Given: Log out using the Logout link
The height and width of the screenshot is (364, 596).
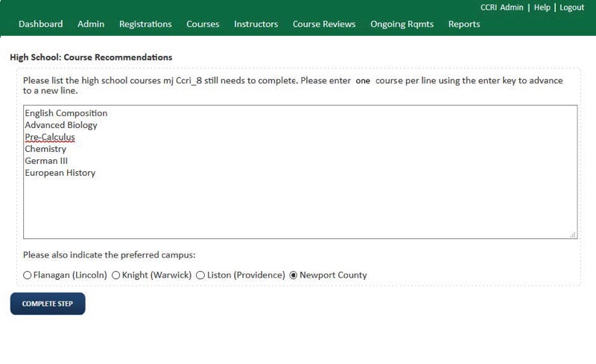Looking at the screenshot, I should point(571,7).
